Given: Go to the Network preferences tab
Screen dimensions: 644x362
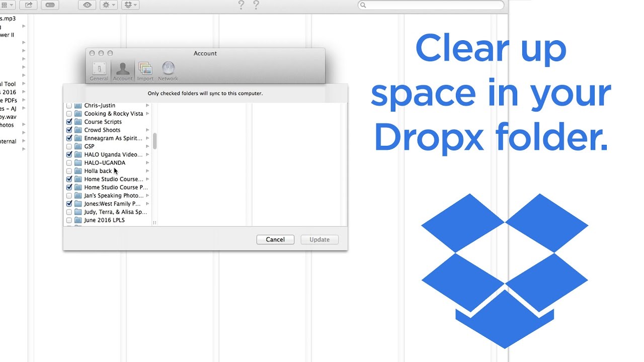Looking at the screenshot, I should coord(168,71).
